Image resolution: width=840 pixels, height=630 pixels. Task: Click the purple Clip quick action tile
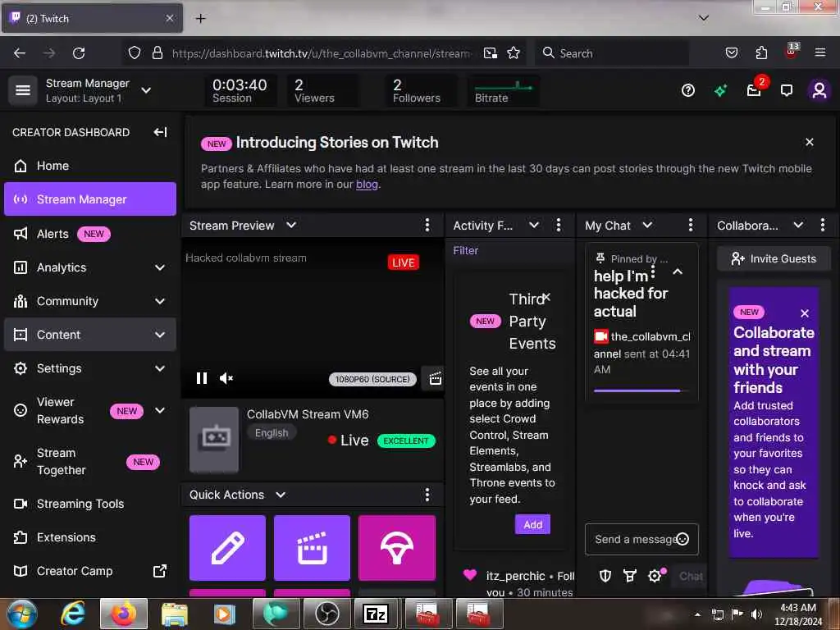[312, 547]
